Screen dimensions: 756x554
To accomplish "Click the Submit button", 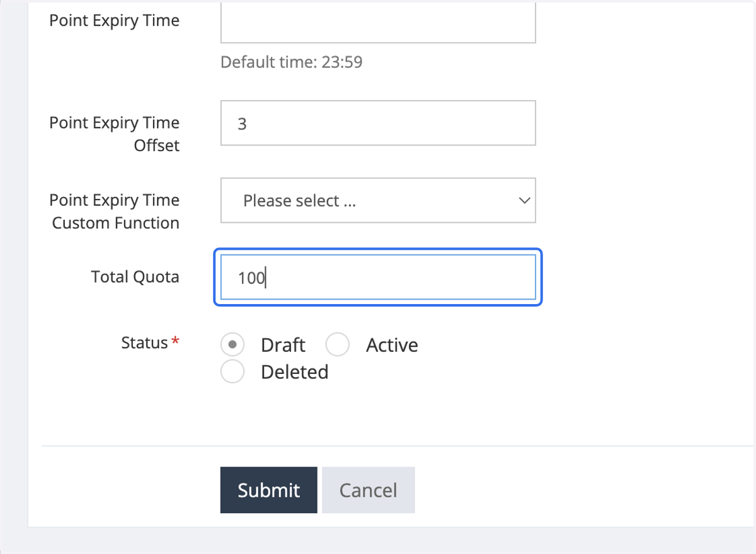I will (268, 490).
